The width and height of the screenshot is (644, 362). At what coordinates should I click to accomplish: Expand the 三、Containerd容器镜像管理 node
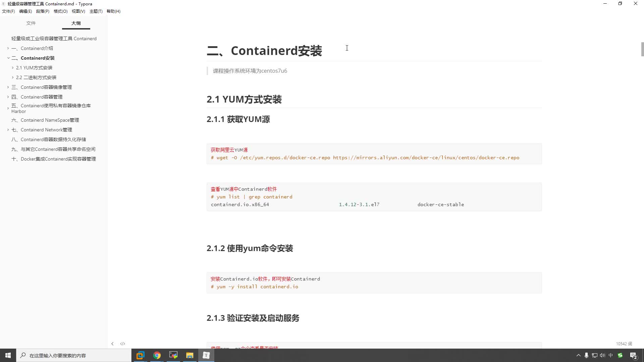pos(8,87)
